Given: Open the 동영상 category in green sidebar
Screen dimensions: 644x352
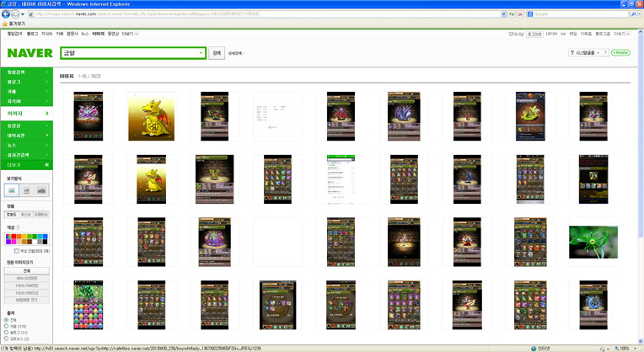Looking at the screenshot, I should 25,125.
